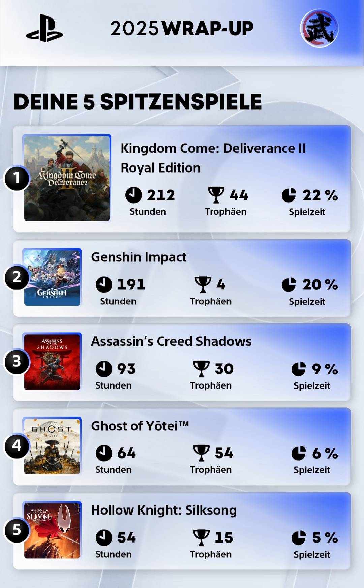Click the clock icon beside 191 Stunden
Screen dimensions: 364x588
[x=104, y=284]
